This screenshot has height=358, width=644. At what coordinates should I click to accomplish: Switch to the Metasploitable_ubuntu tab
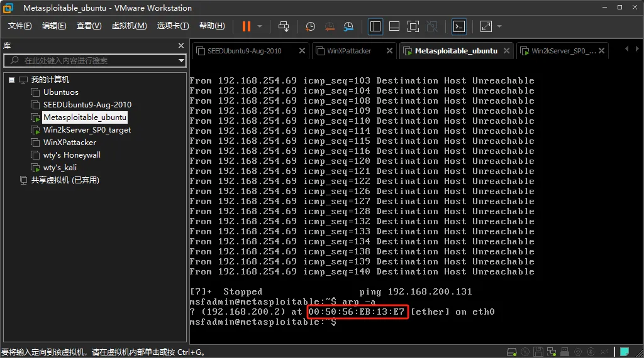click(x=456, y=51)
